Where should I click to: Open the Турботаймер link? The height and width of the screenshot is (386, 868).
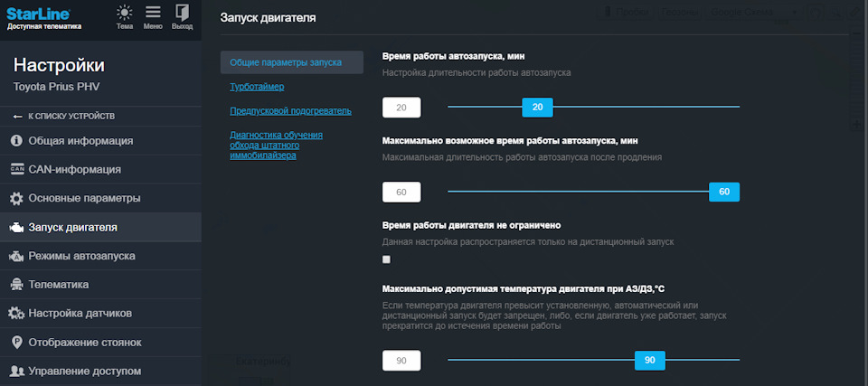(257, 87)
